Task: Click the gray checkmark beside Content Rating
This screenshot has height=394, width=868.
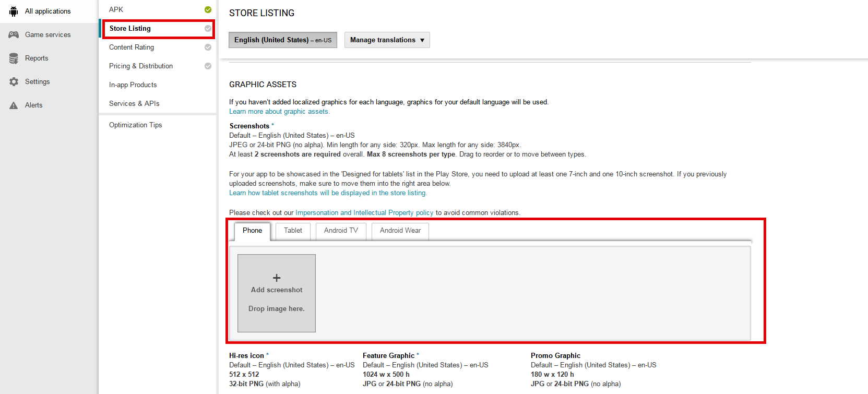Action: [x=208, y=47]
